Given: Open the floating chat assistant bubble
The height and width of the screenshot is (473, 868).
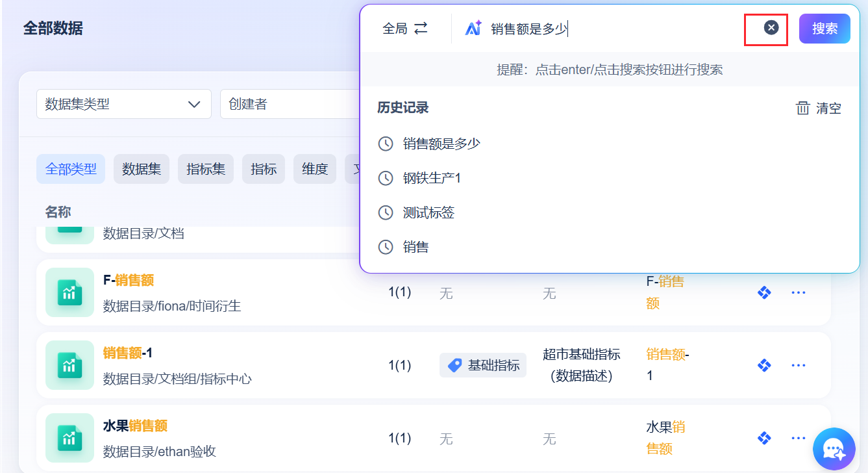Looking at the screenshot, I should 834,449.
